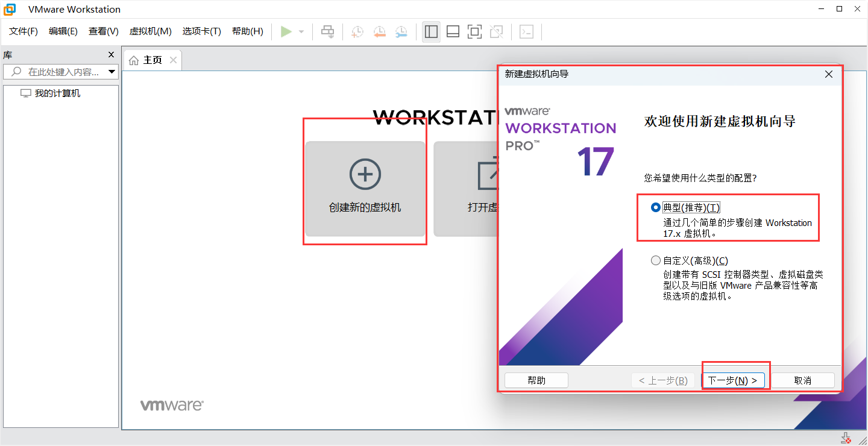
Task: Click the green Power On play icon
Action: click(286, 31)
